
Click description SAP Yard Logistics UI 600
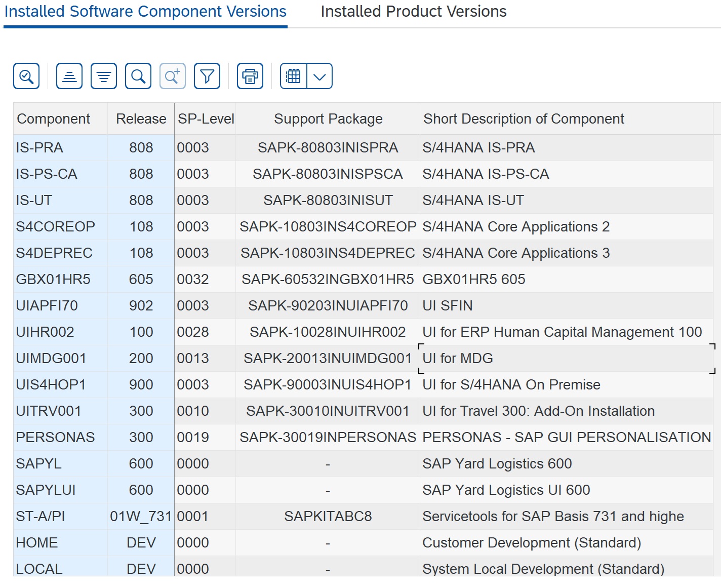click(566, 490)
